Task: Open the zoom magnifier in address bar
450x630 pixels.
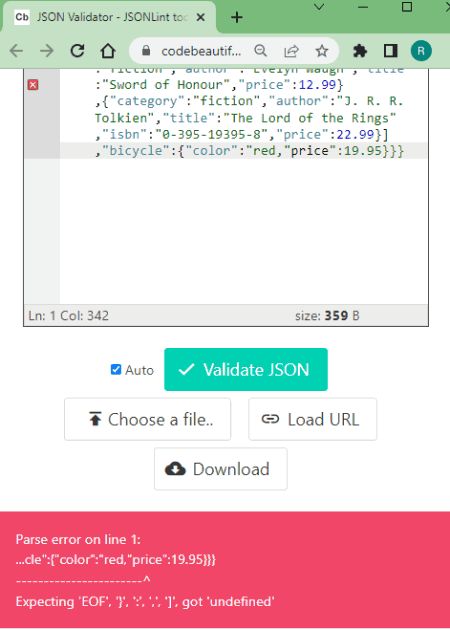Action: 261,51
